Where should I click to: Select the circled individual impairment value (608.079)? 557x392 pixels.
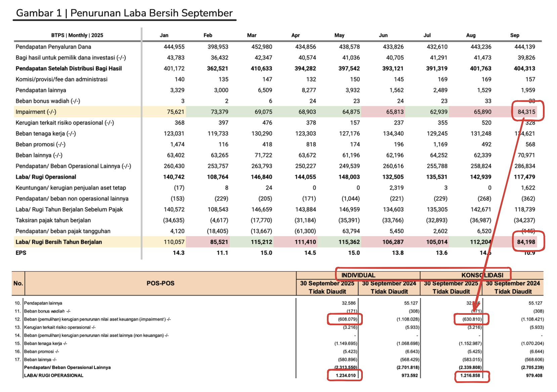[347, 319]
